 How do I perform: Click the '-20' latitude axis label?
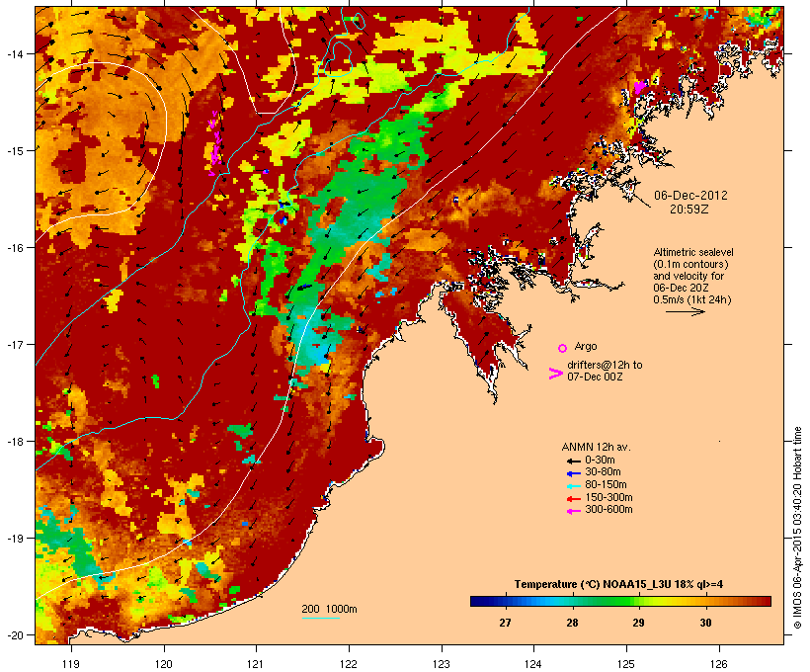point(14,634)
